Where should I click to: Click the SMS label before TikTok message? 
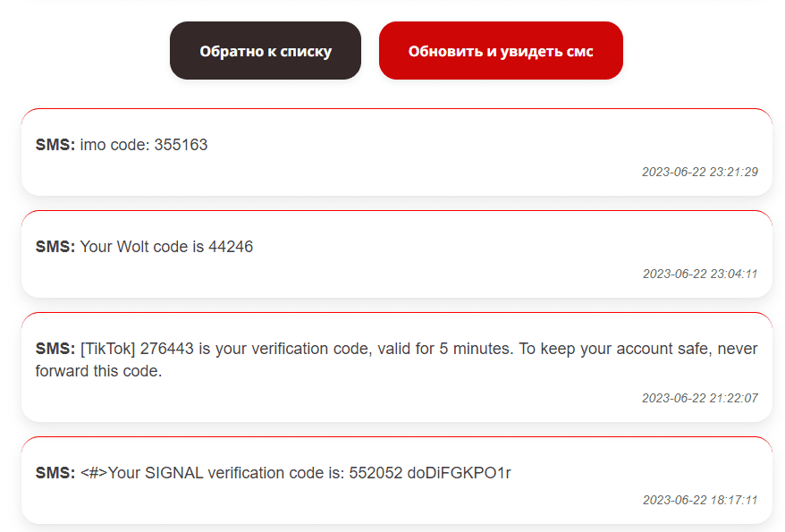coord(55,349)
